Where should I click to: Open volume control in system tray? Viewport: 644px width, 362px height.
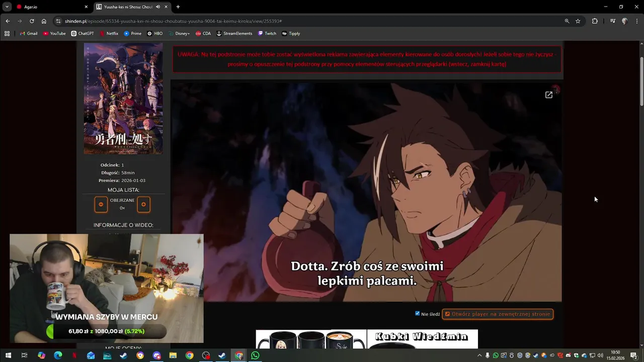click(x=600, y=355)
